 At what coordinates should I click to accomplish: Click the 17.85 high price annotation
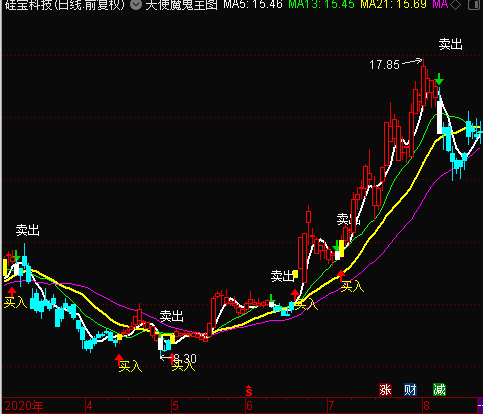(384, 64)
